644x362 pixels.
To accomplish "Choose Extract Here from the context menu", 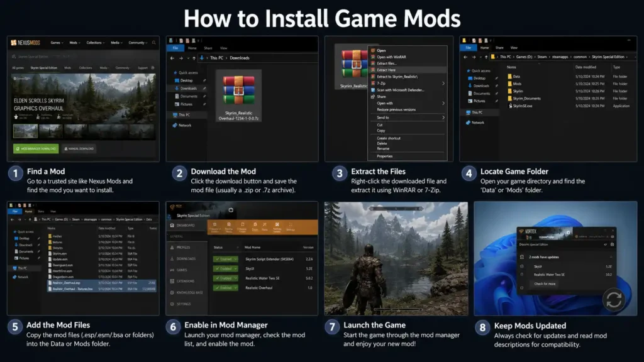I will pos(408,70).
